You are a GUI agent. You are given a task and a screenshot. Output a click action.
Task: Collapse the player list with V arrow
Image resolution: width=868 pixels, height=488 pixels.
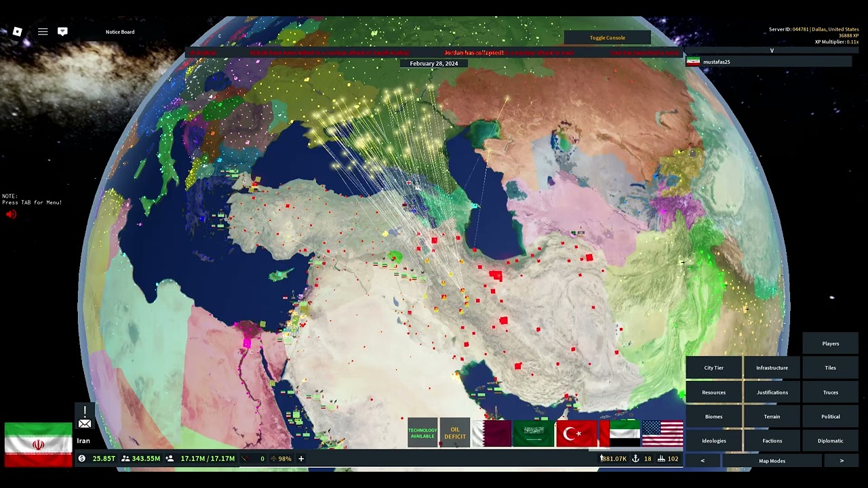[x=772, y=51]
